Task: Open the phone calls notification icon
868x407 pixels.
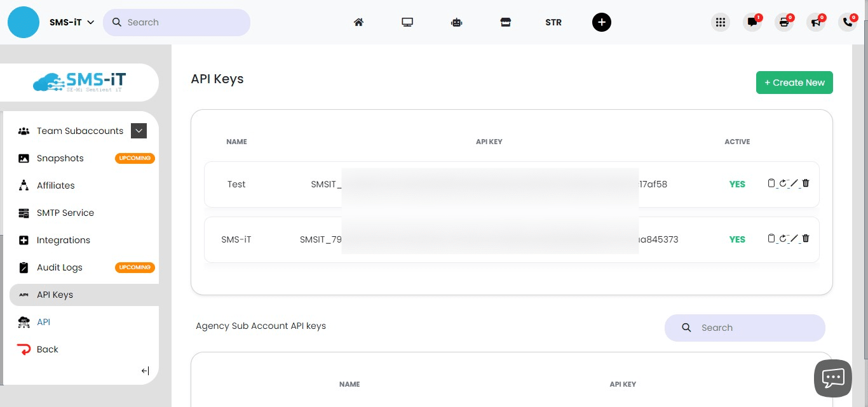Action: [848, 22]
